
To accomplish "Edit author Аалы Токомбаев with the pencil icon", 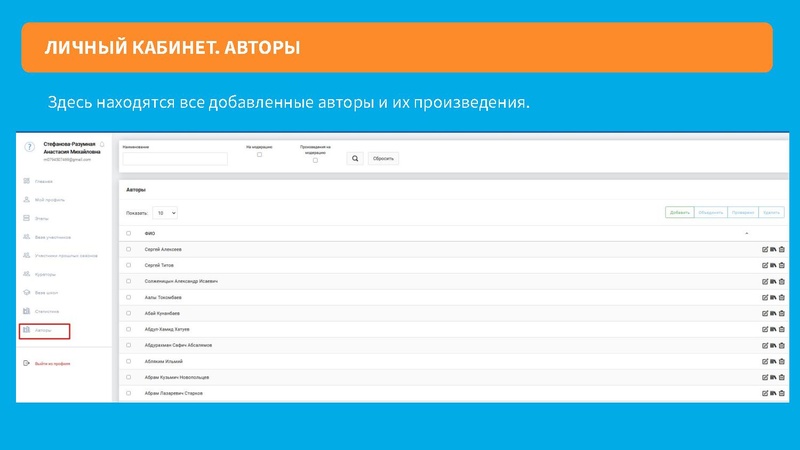I will click(x=765, y=297).
